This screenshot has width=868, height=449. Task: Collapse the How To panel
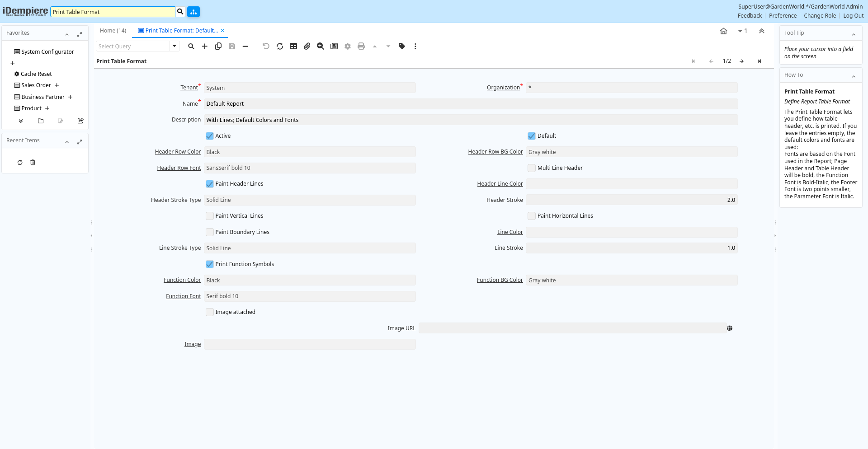click(x=854, y=76)
